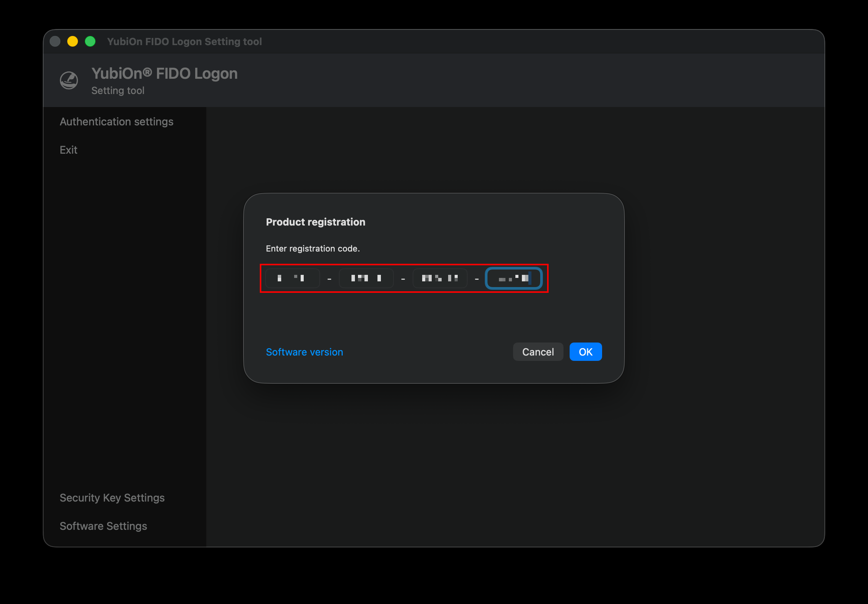Open the Software version link
This screenshot has width=868, height=604.
(304, 352)
